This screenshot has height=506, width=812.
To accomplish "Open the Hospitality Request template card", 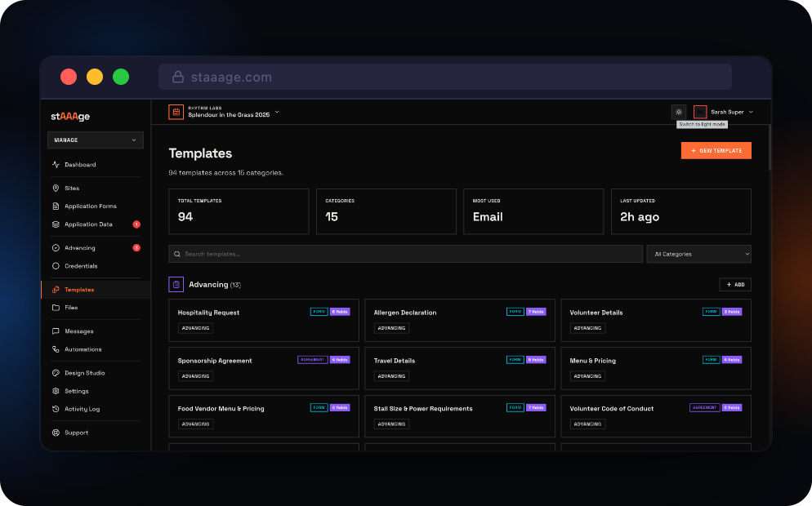I will point(263,320).
